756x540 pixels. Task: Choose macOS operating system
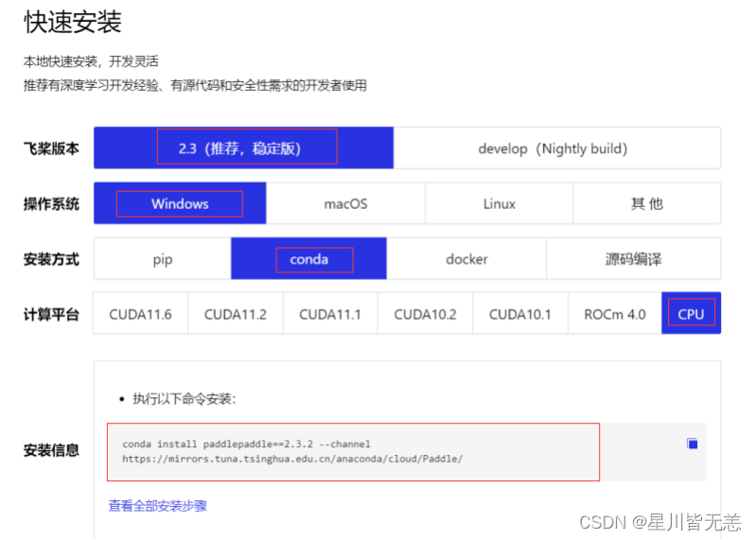tap(345, 203)
